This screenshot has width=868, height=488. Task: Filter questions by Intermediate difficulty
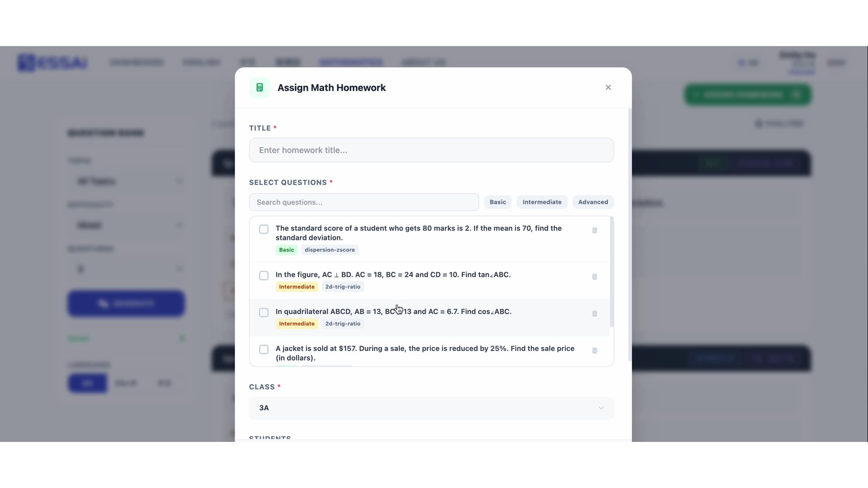point(542,202)
